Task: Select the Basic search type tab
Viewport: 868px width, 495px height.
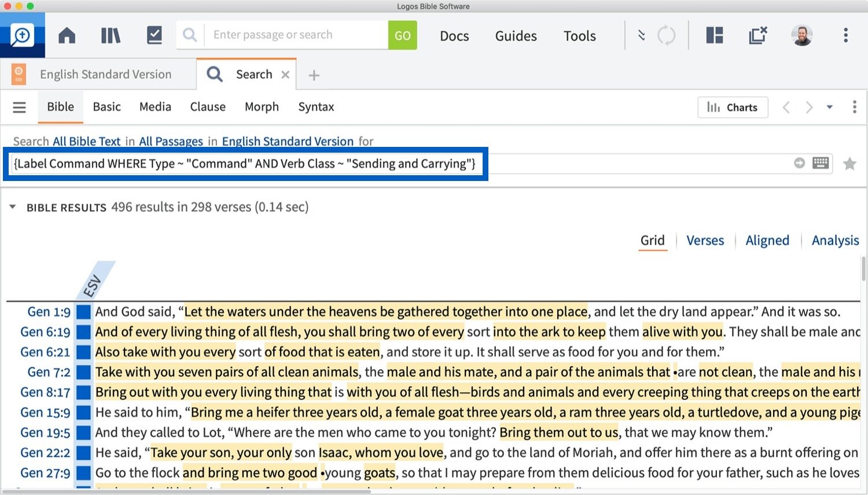Action: pyautogui.click(x=106, y=107)
